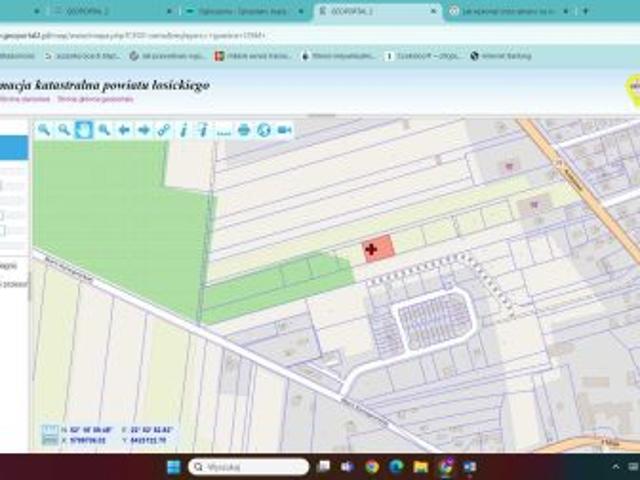
Task: Open Microsoft Edge from taskbar
Action: 396,467
